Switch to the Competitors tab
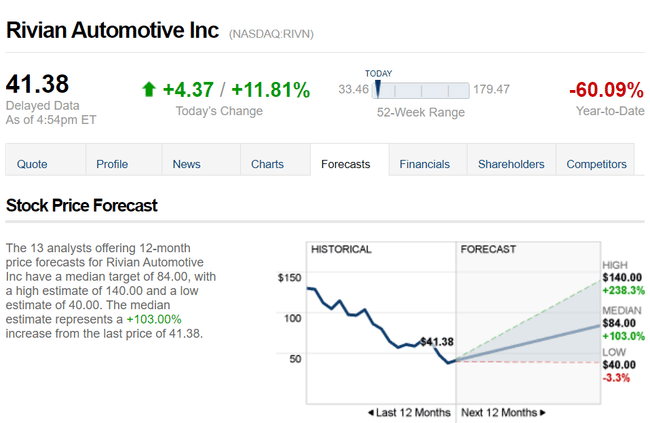Image resolution: width=650 pixels, height=423 pixels. click(596, 164)
